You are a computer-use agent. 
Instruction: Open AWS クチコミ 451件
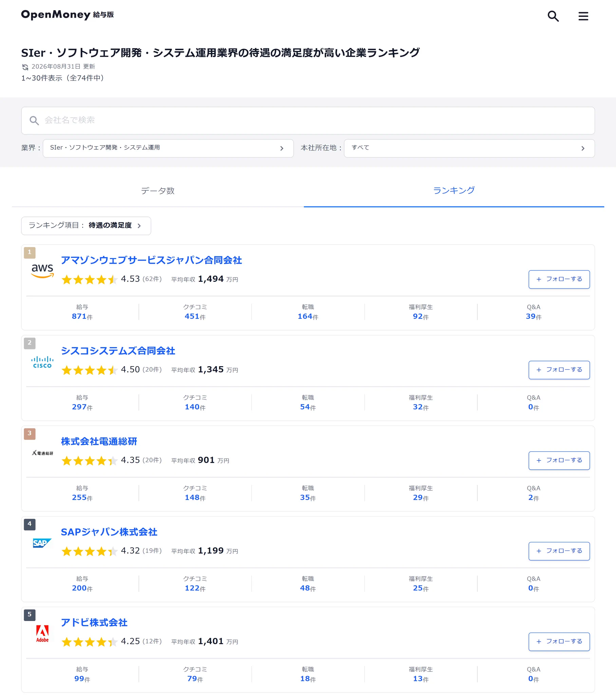click(x=195, y=312)
